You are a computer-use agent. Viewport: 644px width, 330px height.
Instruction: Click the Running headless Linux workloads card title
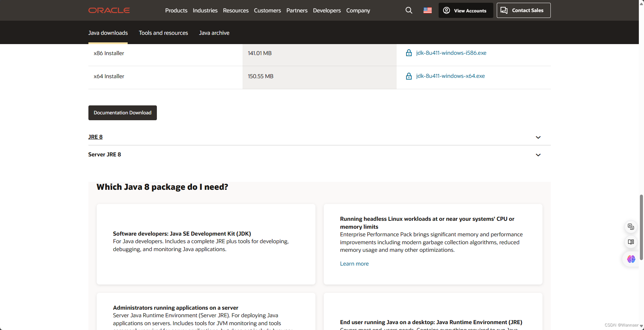click(x=427, y=223)
